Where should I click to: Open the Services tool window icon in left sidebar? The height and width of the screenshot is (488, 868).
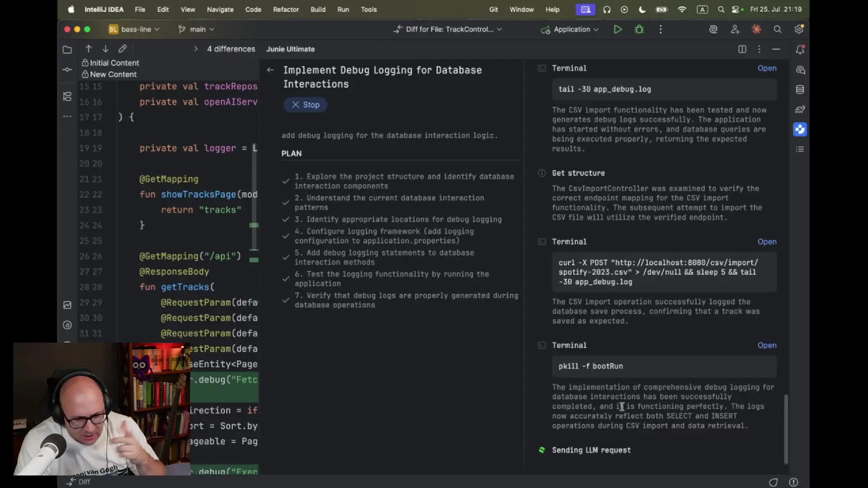click(x=67, y=325)
